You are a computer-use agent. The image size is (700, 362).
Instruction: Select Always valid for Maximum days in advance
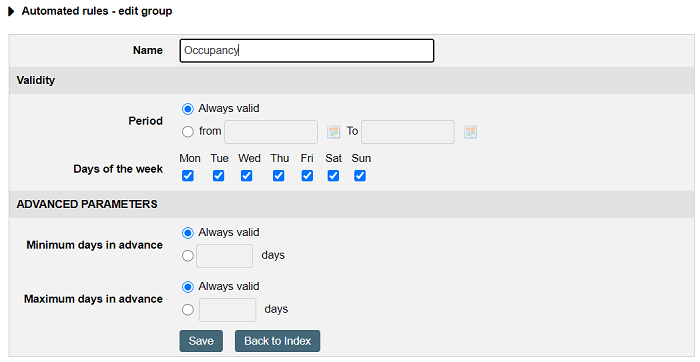coord(188,287)
